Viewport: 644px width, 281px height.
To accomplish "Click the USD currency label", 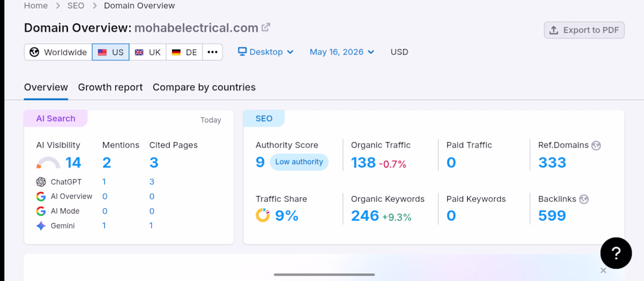I will coord(400,52).
